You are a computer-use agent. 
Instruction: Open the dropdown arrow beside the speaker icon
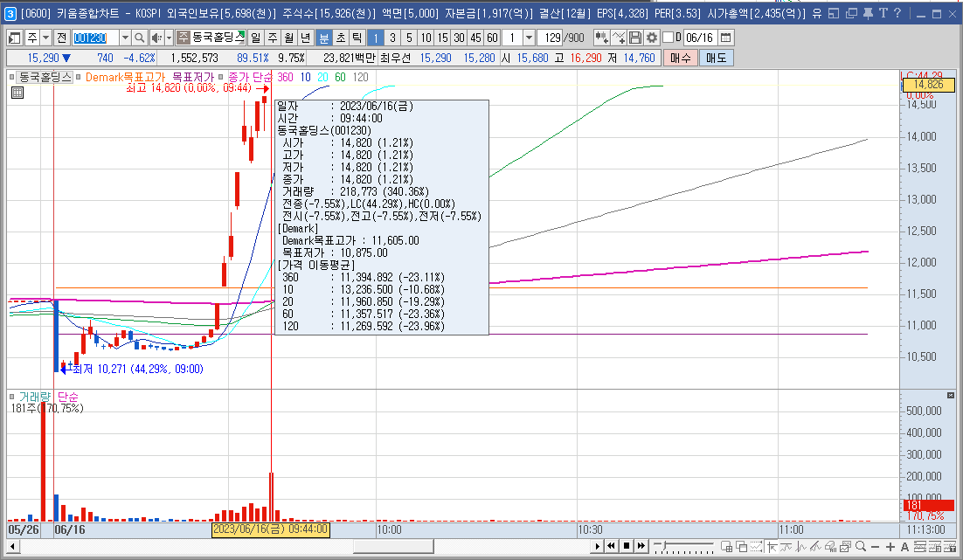pos(169,38)
